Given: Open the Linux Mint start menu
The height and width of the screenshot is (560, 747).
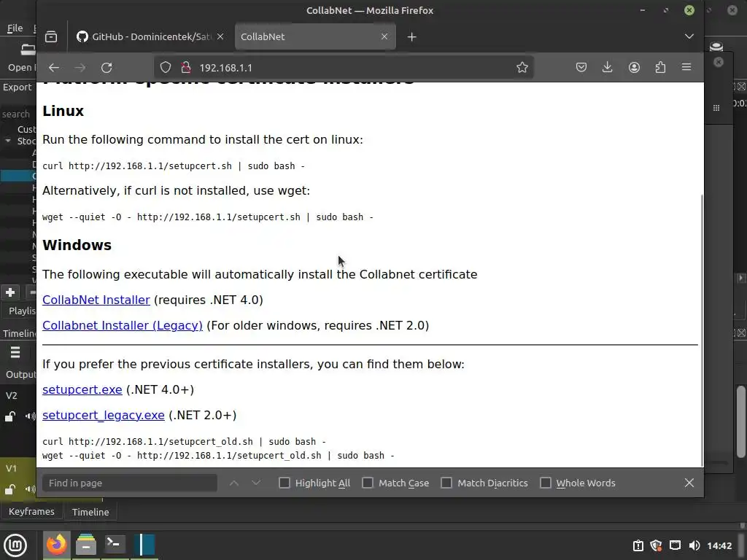Looking at the screenshot, I should [x=15, y=545].
